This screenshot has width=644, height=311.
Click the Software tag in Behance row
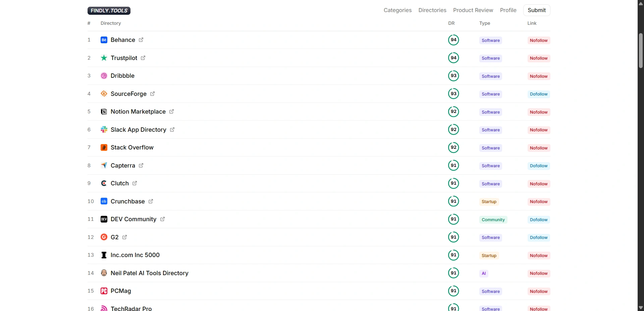[491, 41]
